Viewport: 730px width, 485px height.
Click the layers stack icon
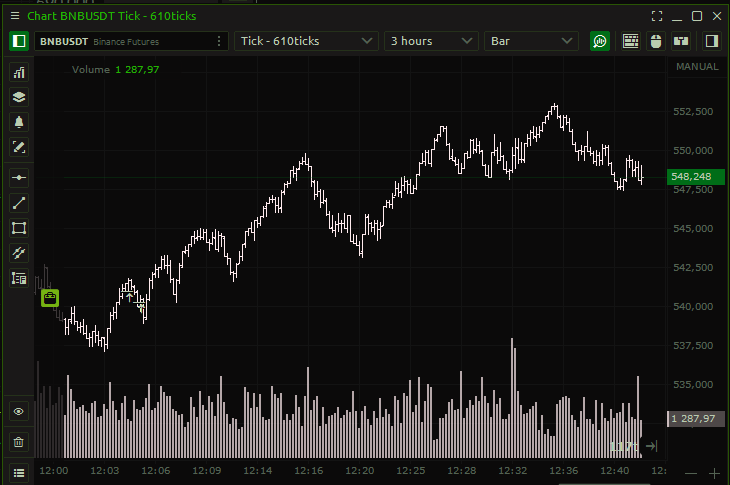click(19, 97)
